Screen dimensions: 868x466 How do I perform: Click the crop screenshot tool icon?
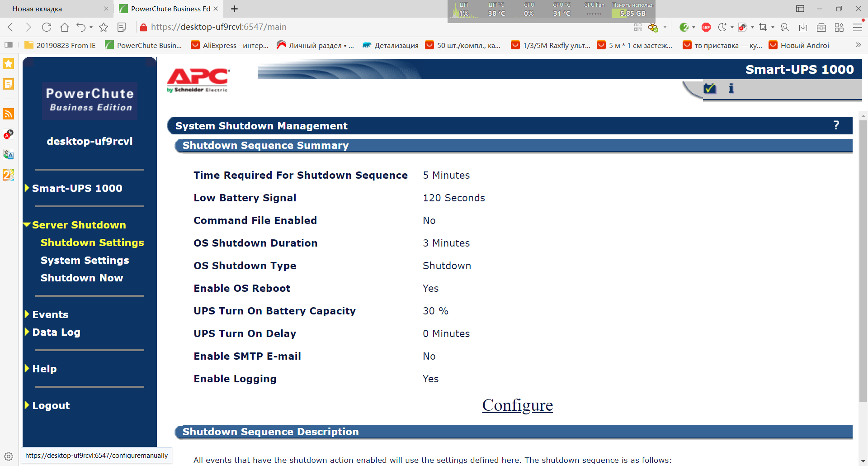(x=763, y=27)
